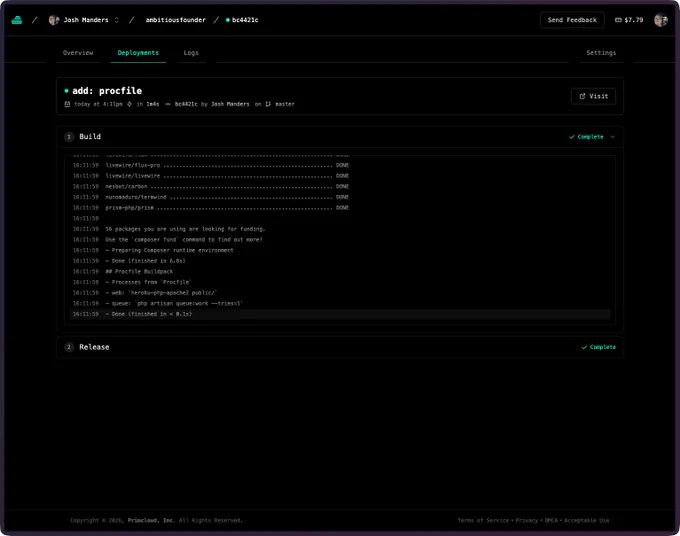The width and height of the screenshot is (680, 536).
Task: Go to the ambitiousfounder project breadcrumb
Action: click(176, 20)
